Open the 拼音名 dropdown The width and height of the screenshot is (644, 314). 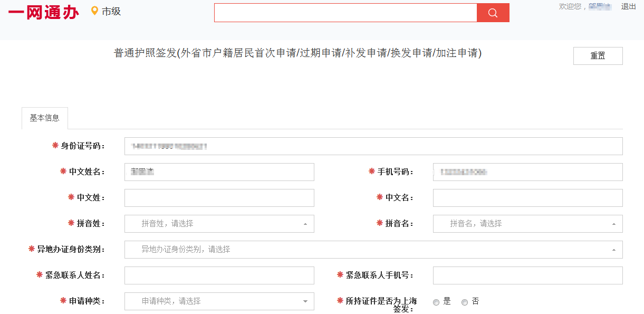527,224
